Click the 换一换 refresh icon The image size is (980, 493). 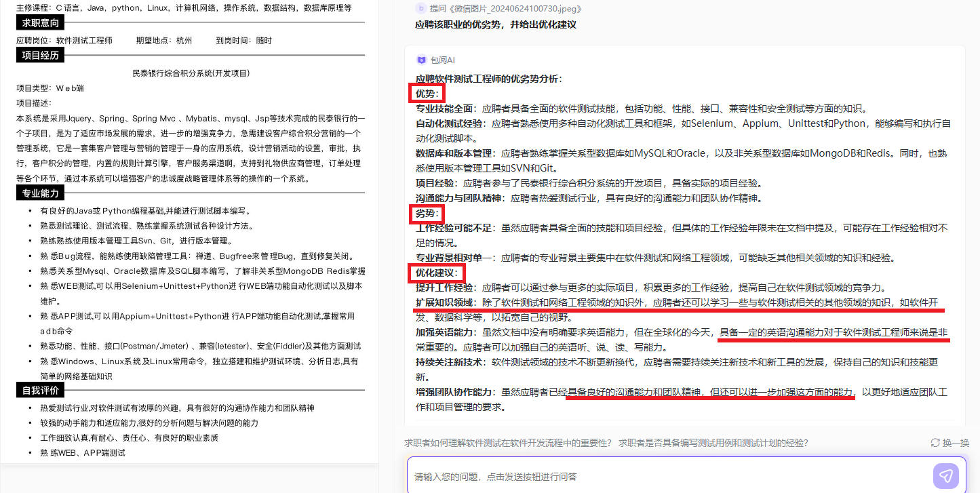[935, 443]
